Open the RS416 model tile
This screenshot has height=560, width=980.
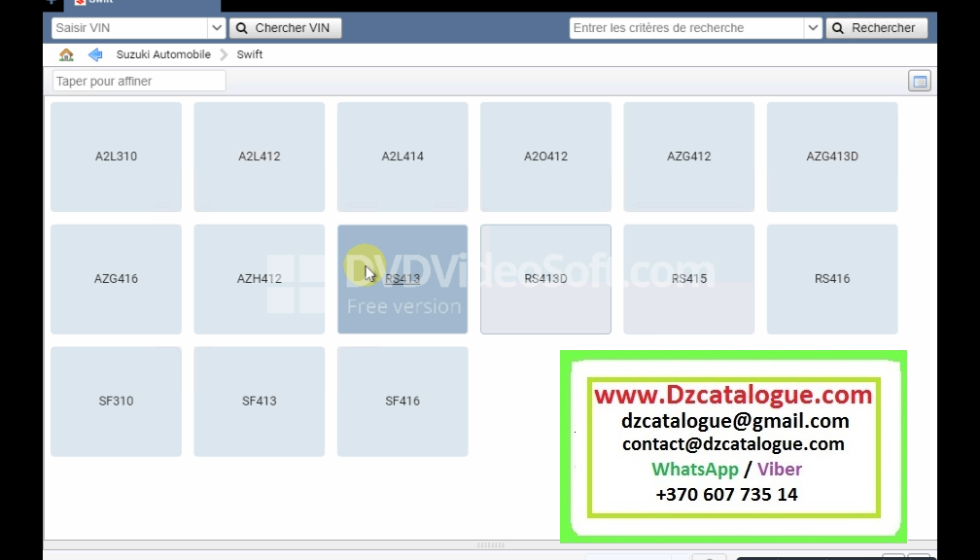click(832, 279)
